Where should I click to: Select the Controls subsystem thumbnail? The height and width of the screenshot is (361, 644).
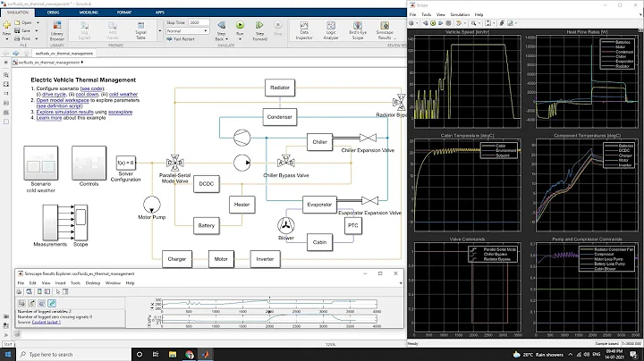[89, 163]
